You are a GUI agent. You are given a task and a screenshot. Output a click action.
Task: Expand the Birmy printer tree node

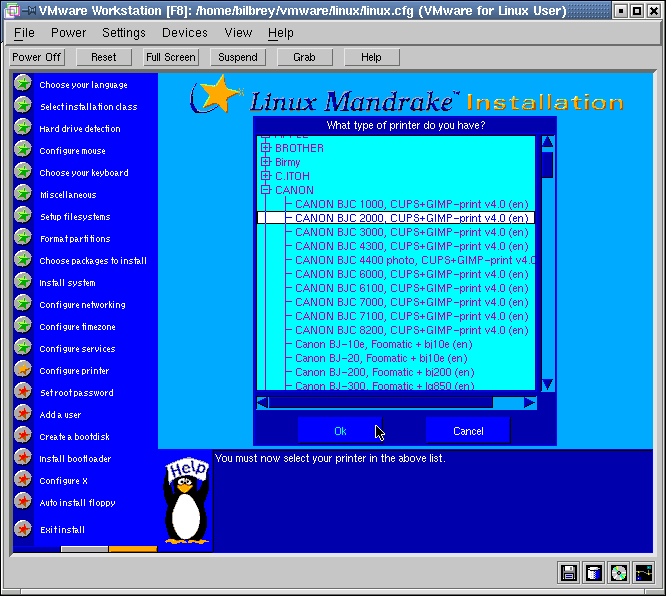click(x=266, y=162)
